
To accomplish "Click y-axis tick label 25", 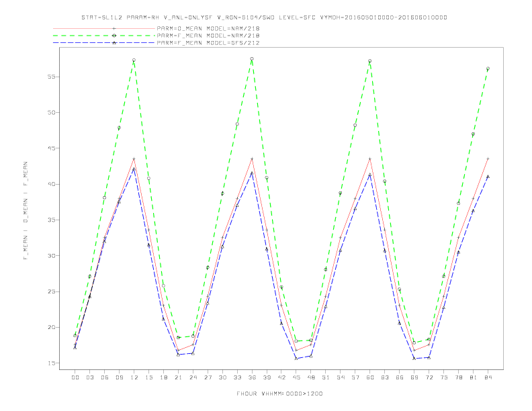I will pyautogui.click(x=51, y=291).
